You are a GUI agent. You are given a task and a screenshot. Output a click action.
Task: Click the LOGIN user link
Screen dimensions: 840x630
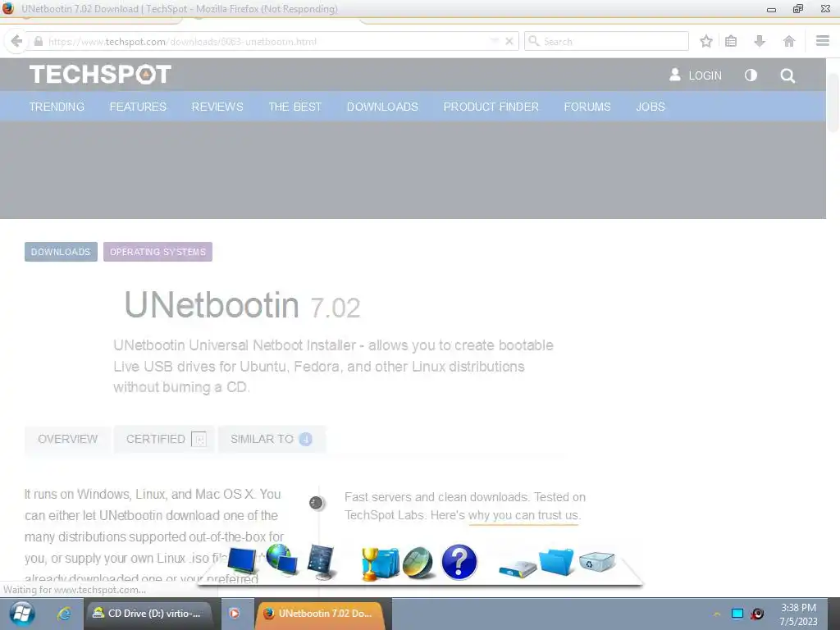pos(696,75)
